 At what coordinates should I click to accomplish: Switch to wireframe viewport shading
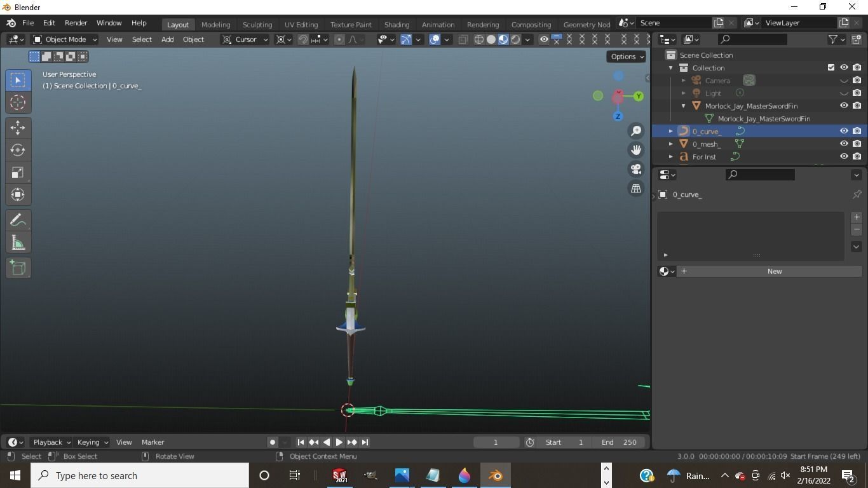(479, 39)
